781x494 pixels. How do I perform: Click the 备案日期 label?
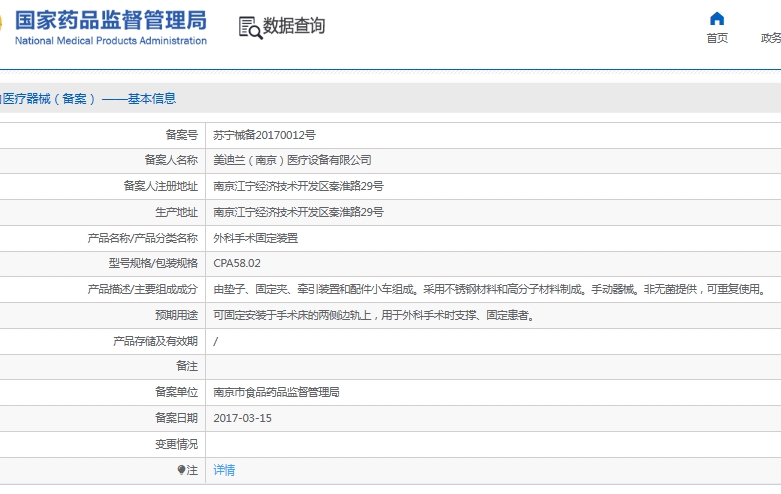click(x=176, y=418)
